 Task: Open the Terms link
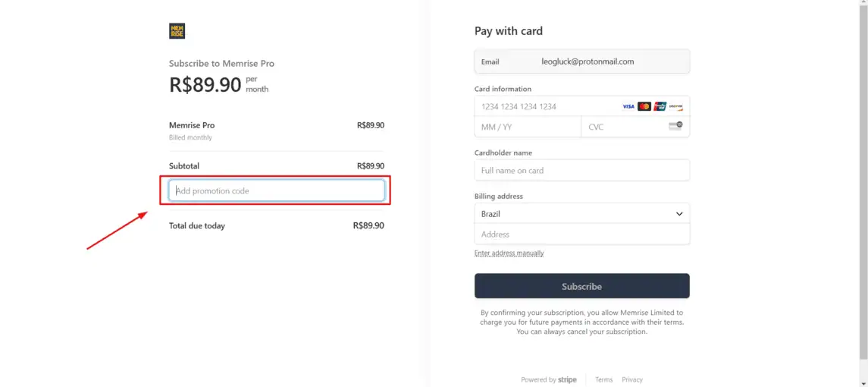[604, 380]
